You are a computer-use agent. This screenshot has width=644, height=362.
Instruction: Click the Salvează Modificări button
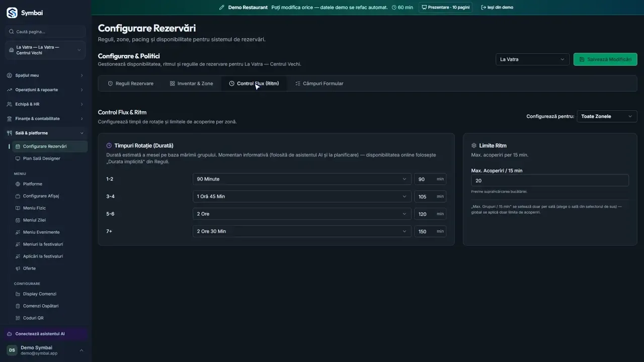click(605, 59)
